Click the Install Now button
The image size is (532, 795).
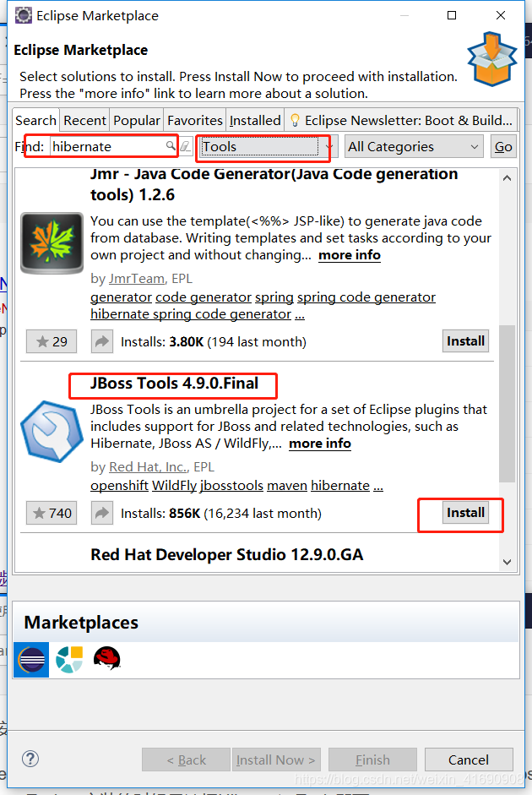click(275, 760)
